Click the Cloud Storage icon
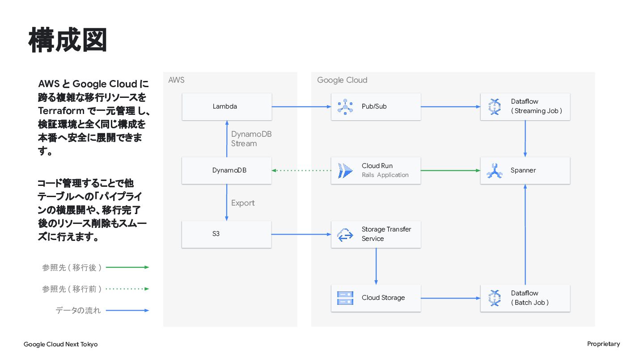This screenshot has width=644, height=362. pyautogui.click(x=345, y=298)
